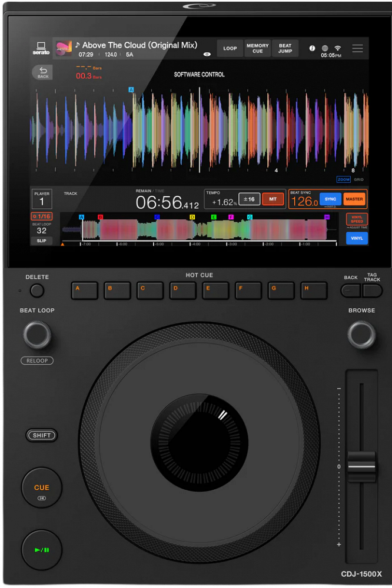The image size is (392, 588).
Task: Tap the BACK arrow button on screen
Action: point(43,72)
